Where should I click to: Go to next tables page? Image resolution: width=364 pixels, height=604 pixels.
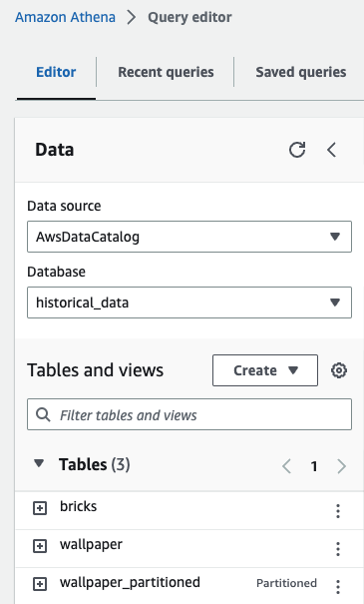[x=341, y=466]
